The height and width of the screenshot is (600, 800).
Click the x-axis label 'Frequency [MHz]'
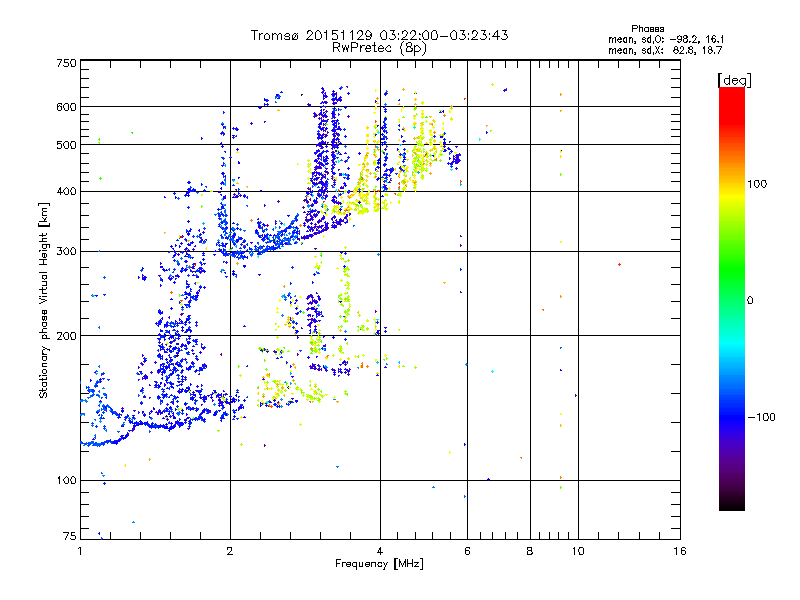pyautogui.click(x=379, y=564)
